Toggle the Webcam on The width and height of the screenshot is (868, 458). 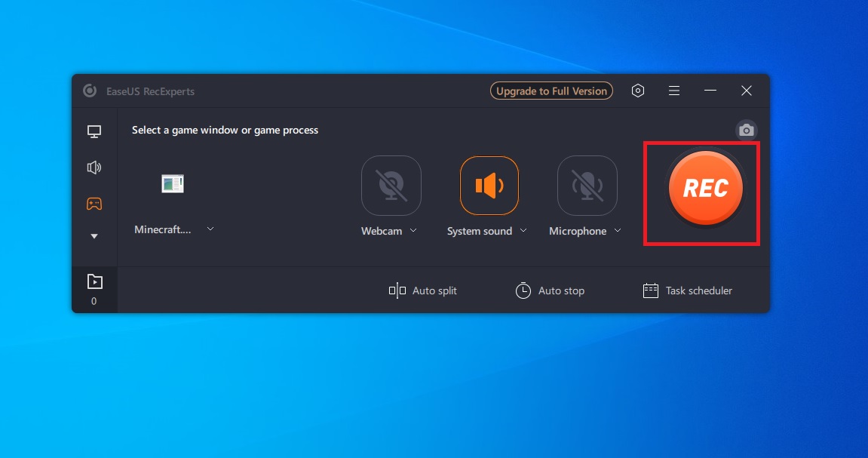coord(391,186)
